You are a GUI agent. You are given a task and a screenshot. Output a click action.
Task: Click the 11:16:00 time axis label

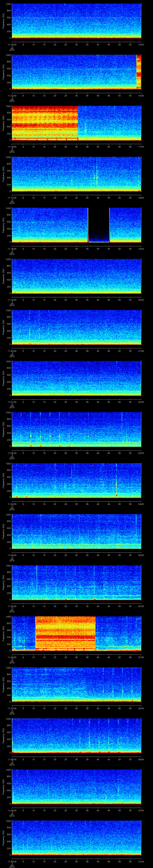tap(12, 147)
